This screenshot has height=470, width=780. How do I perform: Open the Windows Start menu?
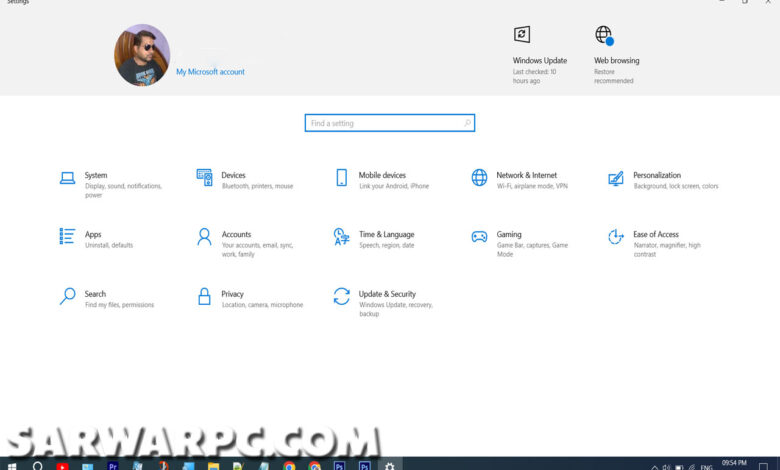tap(12, 466)
